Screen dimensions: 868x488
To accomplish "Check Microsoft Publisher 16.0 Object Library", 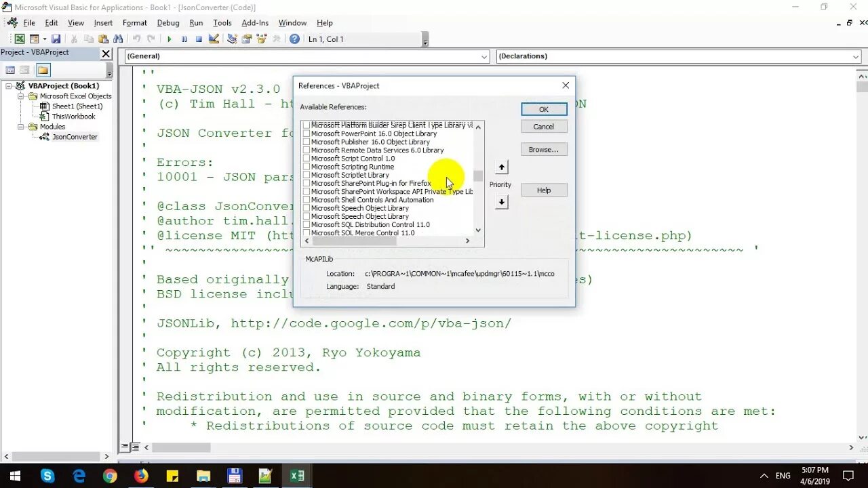I will 307,142.
